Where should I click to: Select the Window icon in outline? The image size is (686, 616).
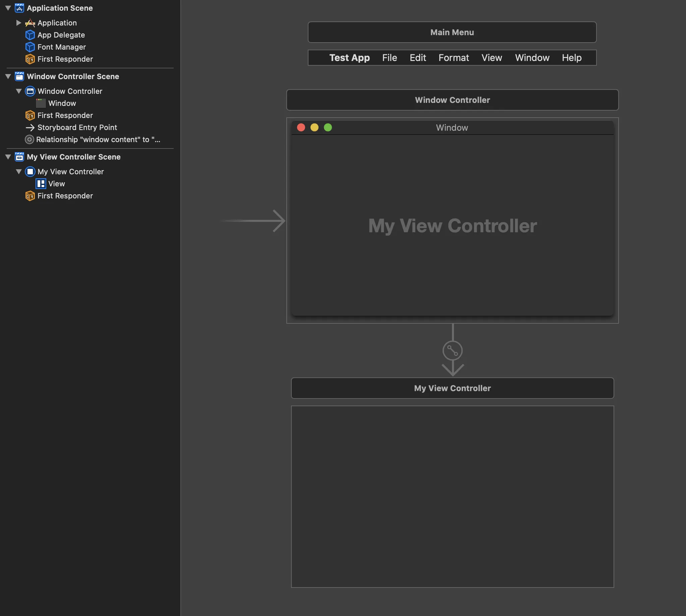tap(41, 103)
